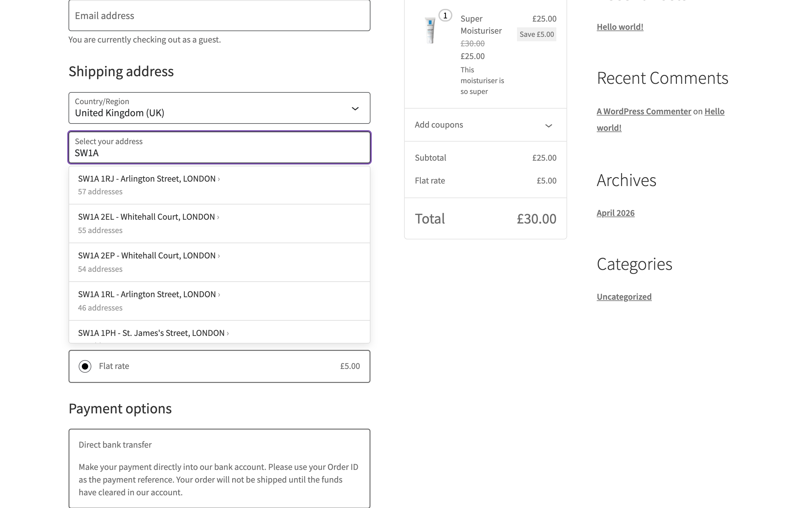Click the '57 addresses' count text
The height and width of the screenshot is (508, 812).
pyautogui.click(x=100, y=191)
